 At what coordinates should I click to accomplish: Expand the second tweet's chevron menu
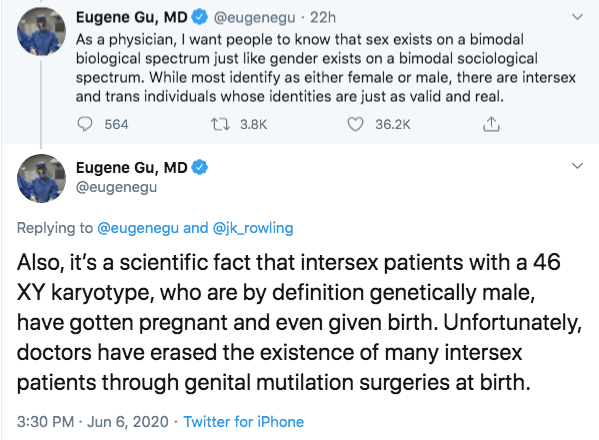click(577, 166)
